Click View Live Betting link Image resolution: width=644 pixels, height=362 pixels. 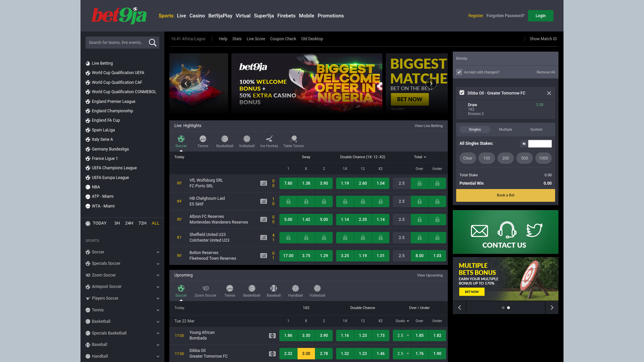(429, 126)
